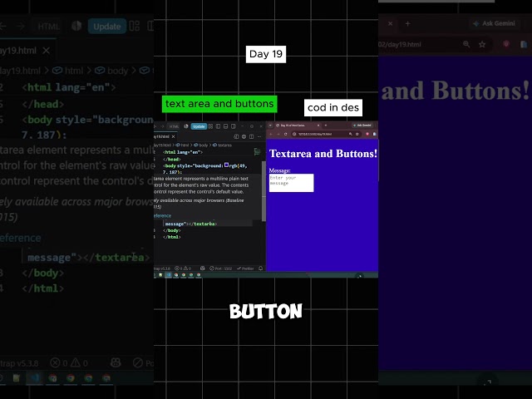The width and height of the screenshot is (532, 399).
Task: Open the file manager icon in the inset taskbar
Action: [160, 275]
